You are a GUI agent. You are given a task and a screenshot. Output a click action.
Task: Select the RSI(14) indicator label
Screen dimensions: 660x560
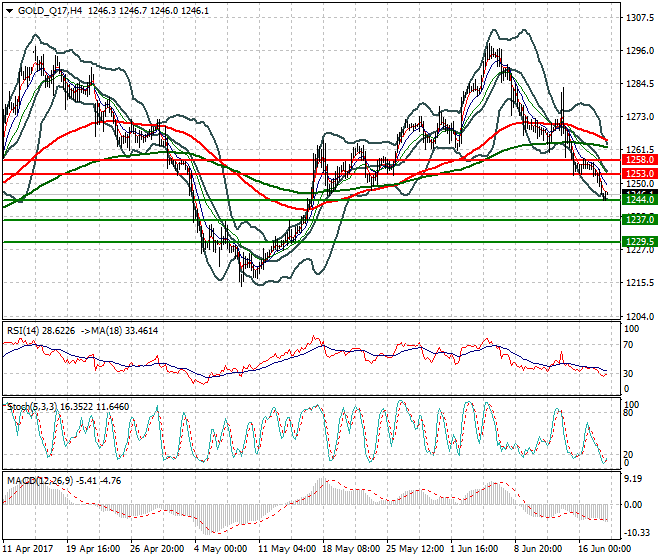tap(23, 331)
